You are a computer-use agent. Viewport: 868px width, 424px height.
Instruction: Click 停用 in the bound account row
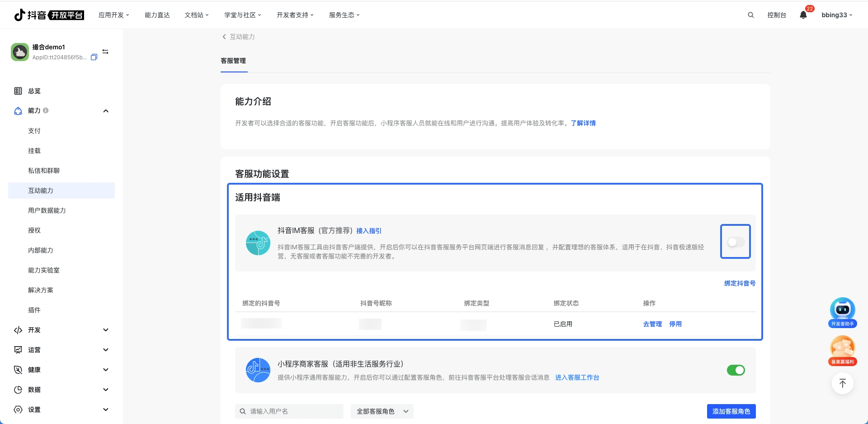click(675, 324)
